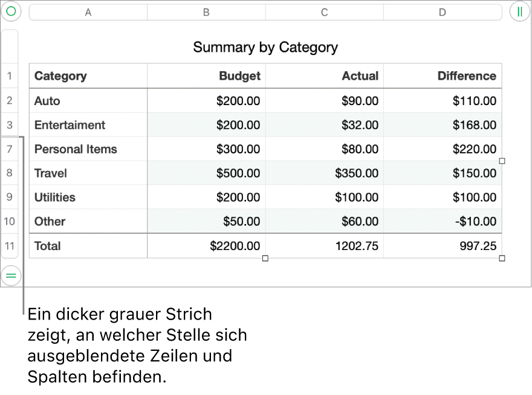Select the Total budget cell $2200.00
532x395 pixels.
(206, 246)
